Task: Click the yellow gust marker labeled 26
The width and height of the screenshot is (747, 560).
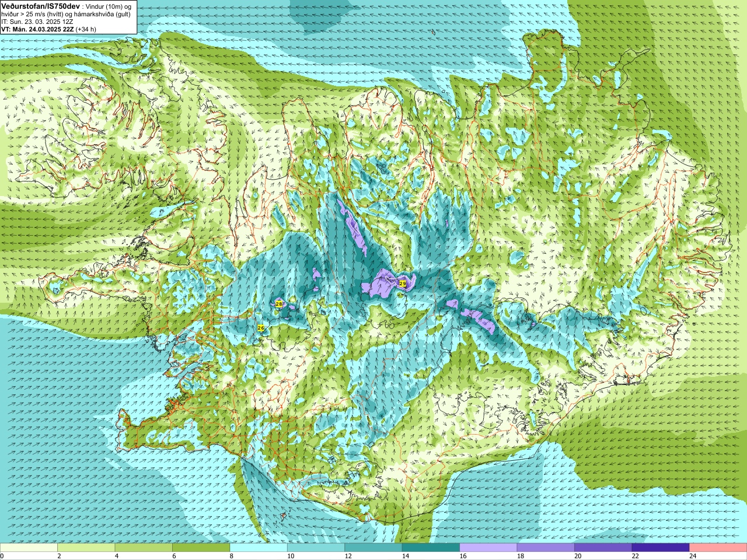Action: (x=261, y=328)
